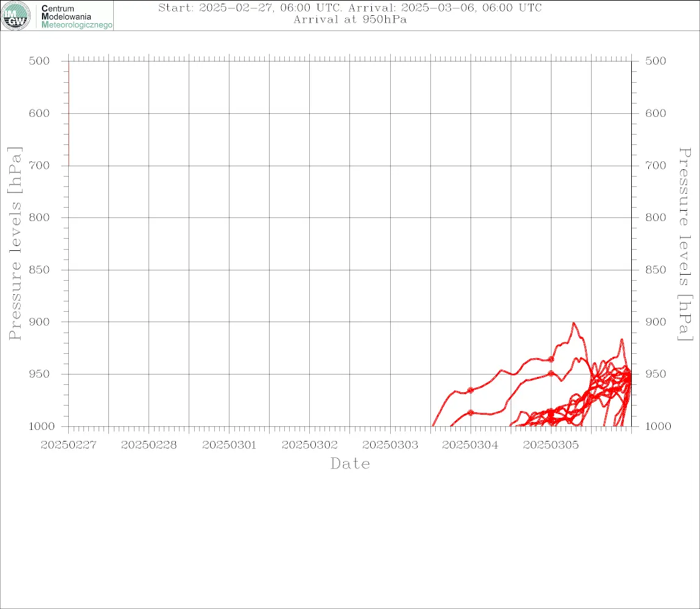
Task: Click the date label 20250301
Action: pos(229,445)
